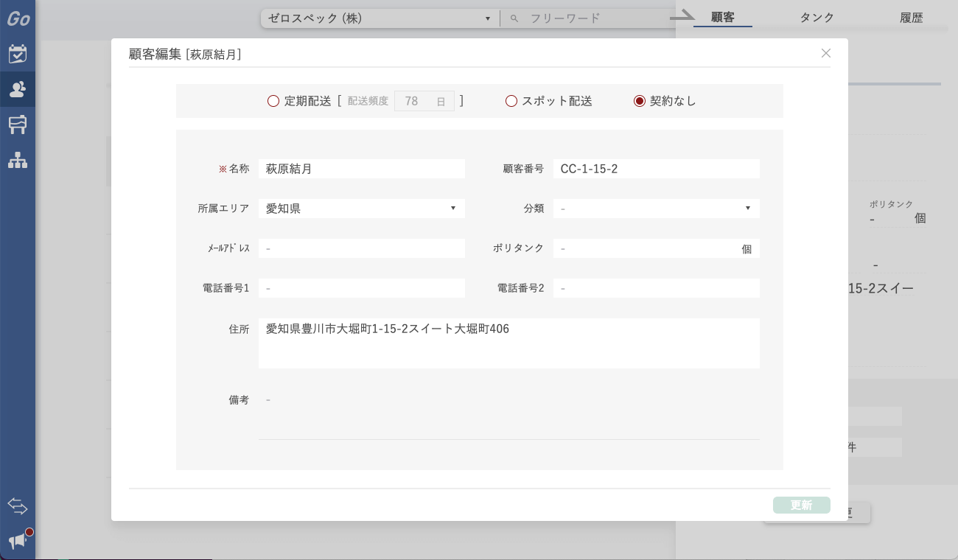Switch to the 顧客 tab
Viewport: 958px width, 560px height.
(723, 18)
